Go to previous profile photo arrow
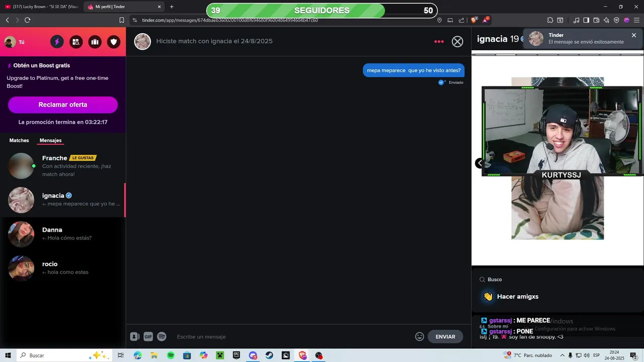This screenshot has width=644, height=362. pyautogui.click(x=479, y=163)
